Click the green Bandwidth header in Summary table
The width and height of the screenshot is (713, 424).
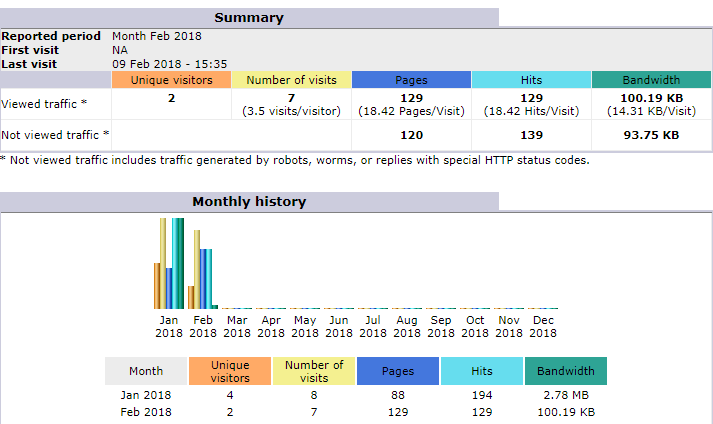[651, 80]
